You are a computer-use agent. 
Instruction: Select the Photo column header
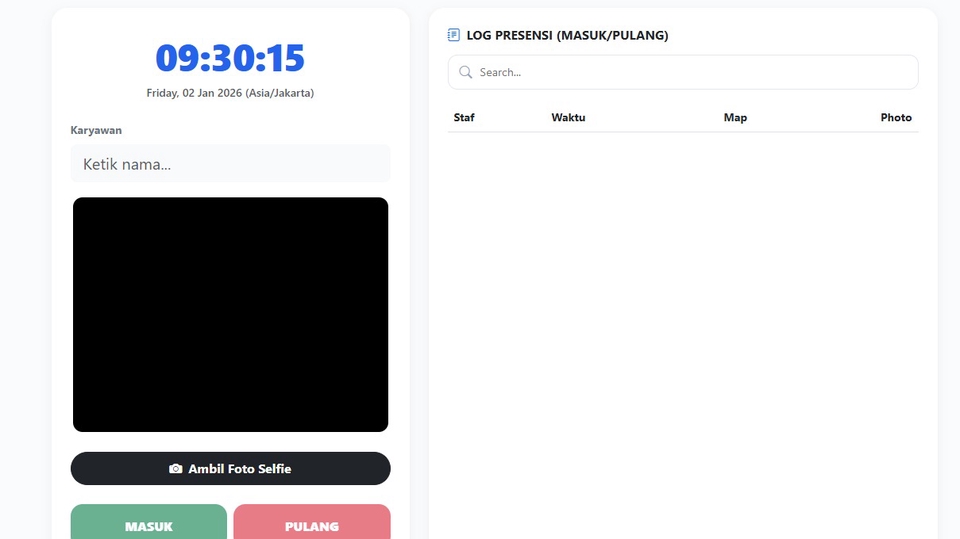(x=895, y=118)
